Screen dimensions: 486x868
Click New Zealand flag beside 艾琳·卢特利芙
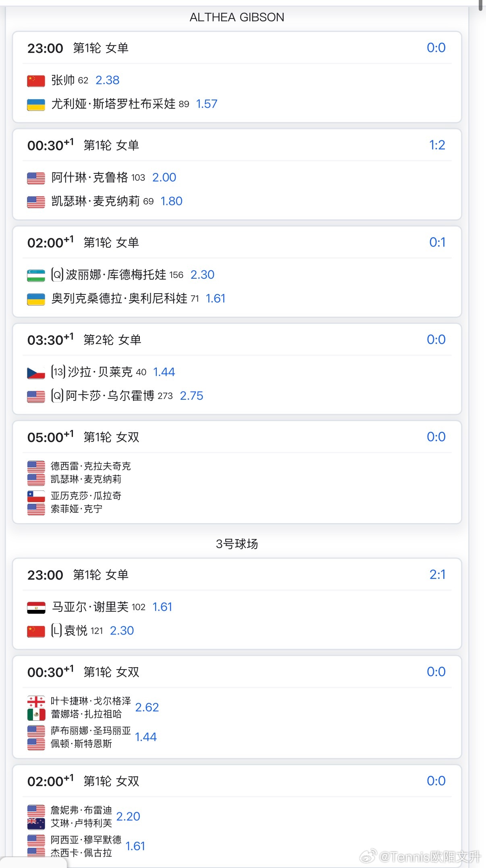tap(36, 823)
